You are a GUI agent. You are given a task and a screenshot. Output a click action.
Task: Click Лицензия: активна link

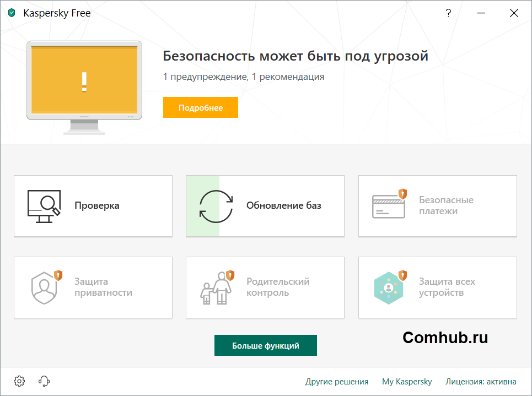(x=481, y=382)
